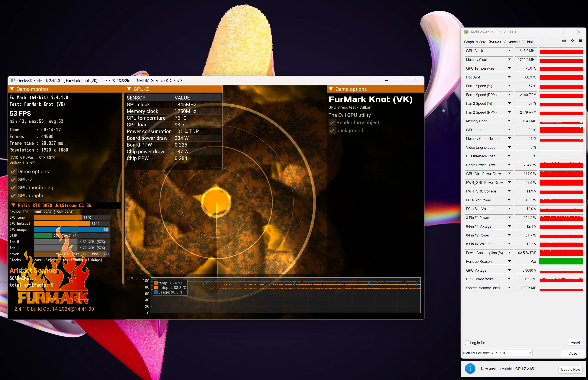The image size is (588, 380).
Task: Collapse the Demo monitor panel
Action: [11, 89]
